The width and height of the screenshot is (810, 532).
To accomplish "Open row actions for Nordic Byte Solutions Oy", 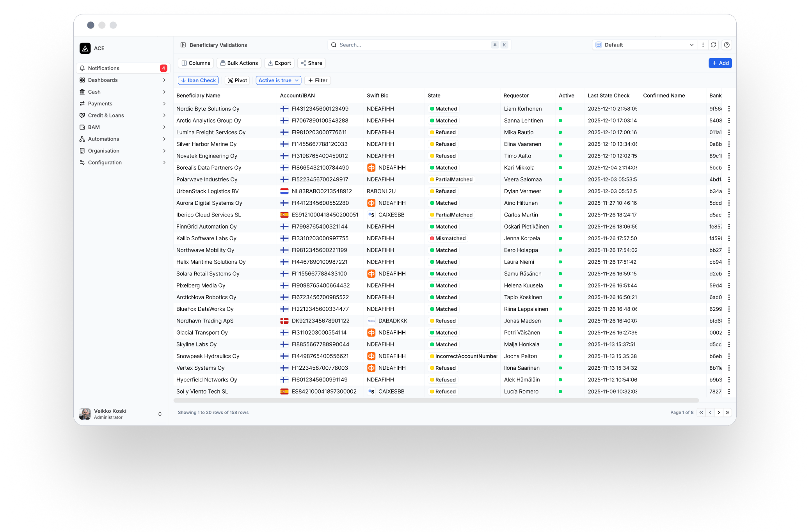I will point(729,109).
